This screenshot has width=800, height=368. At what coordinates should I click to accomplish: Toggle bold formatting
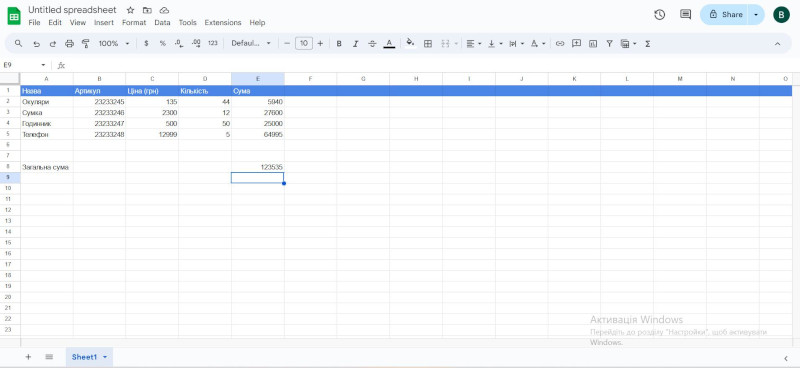coord(339,44)
